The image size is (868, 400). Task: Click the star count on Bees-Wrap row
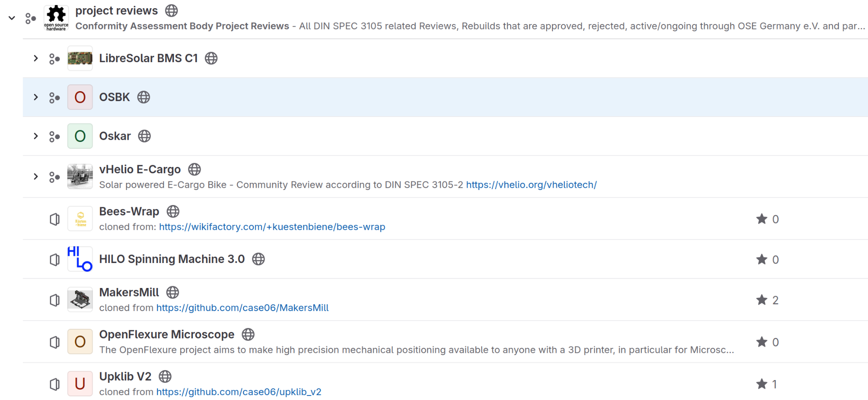768,219
